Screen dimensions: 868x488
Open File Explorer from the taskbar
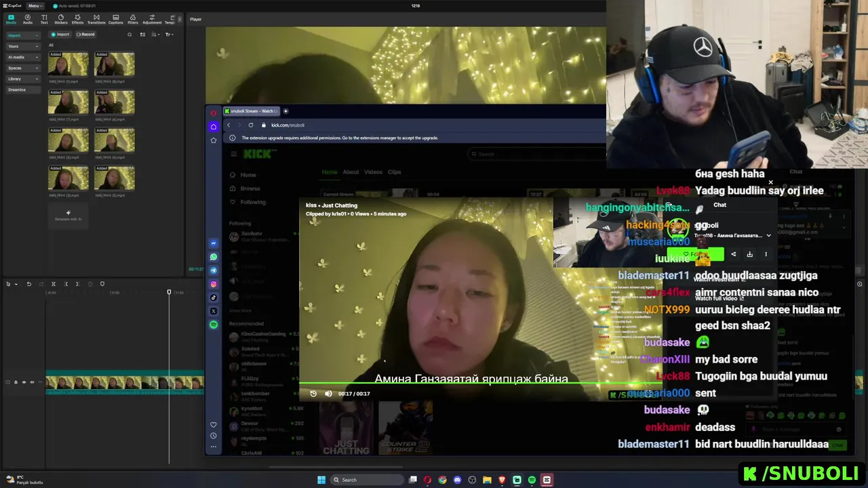(x=487, y=480)
